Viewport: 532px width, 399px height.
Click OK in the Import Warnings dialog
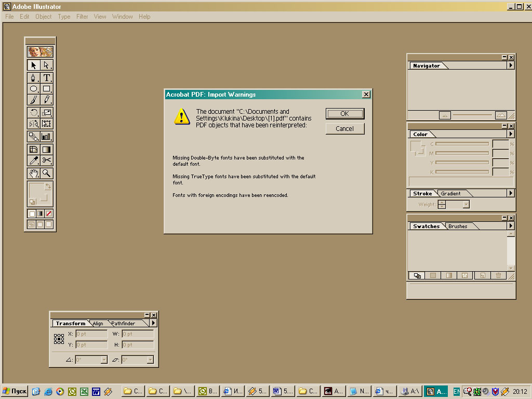[x=345, y=114]
